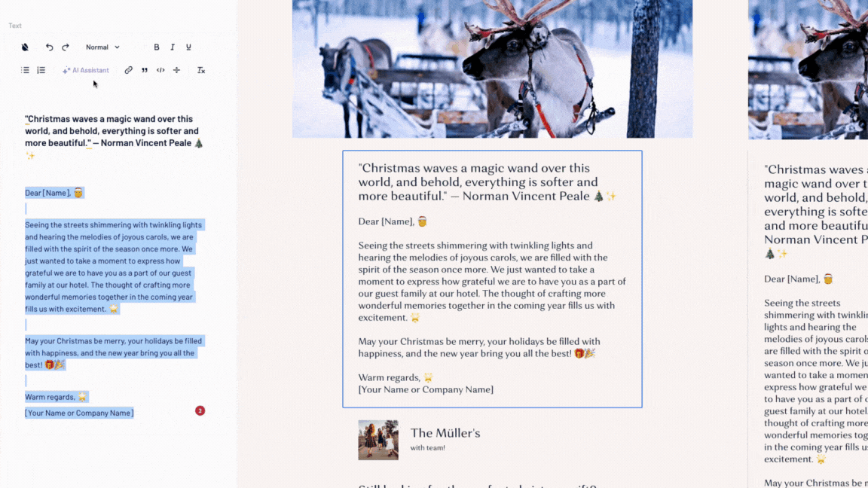Click The Müller's signature name
This screenshot has width=868, height=488.
(445, 433)
